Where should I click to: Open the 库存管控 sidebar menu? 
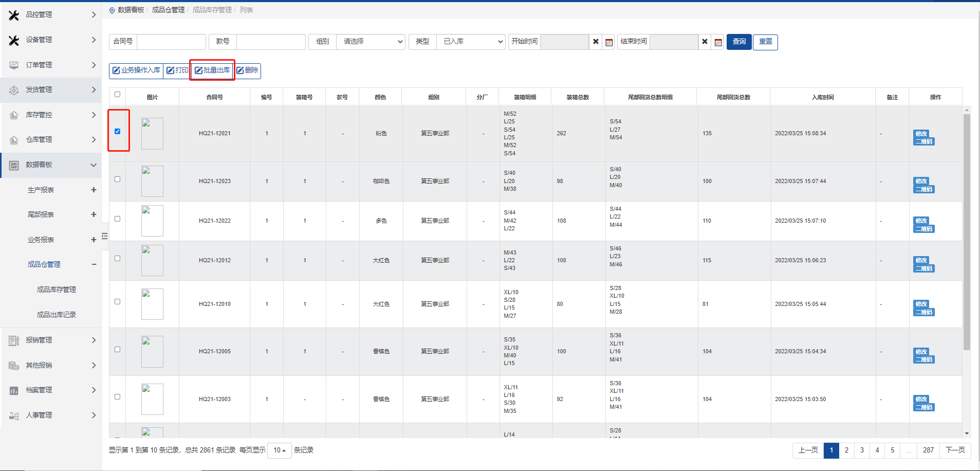[x=50, y=115]
